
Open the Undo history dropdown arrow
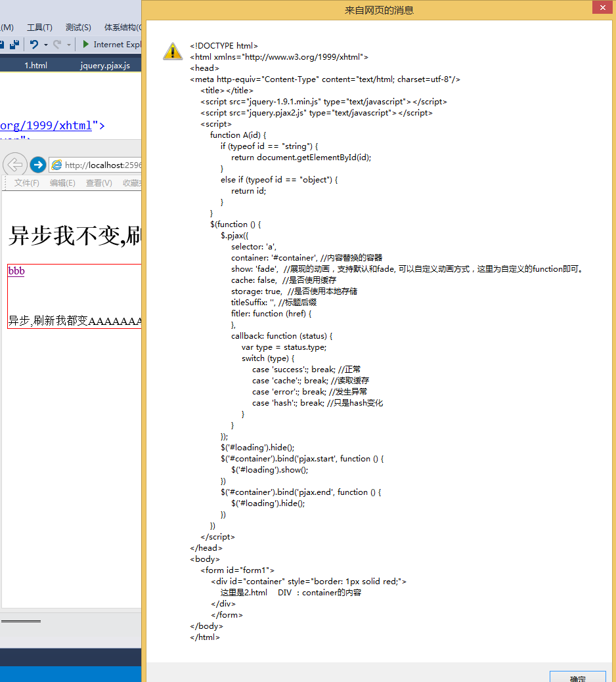pos(46,45)
